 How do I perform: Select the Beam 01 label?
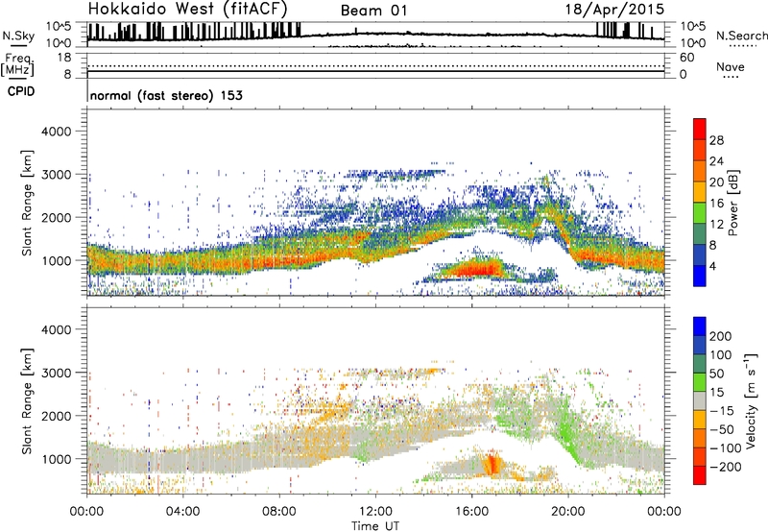pyautogui.click(x=373, y=11)
